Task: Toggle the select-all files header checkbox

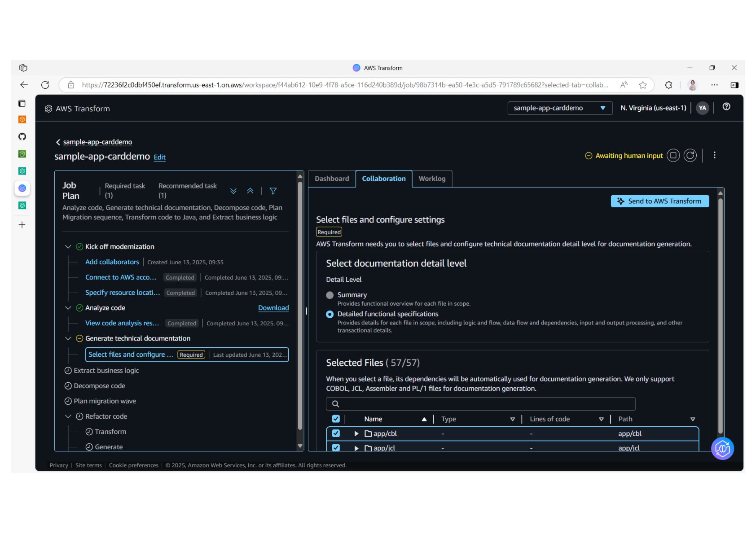Action: click(x=336, y=419)
